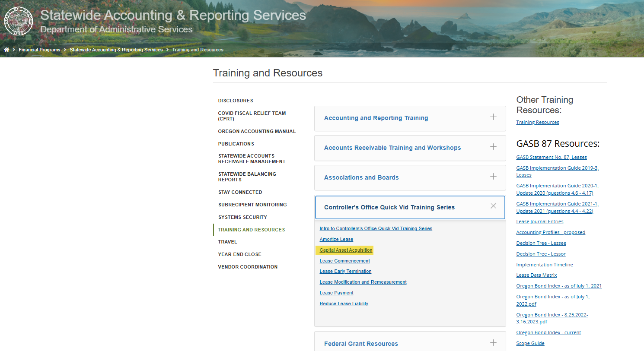Viewport: 644px width, 351px height.
Task: Open Lease Modification and Remeasurement link
Action: [363, 282]
